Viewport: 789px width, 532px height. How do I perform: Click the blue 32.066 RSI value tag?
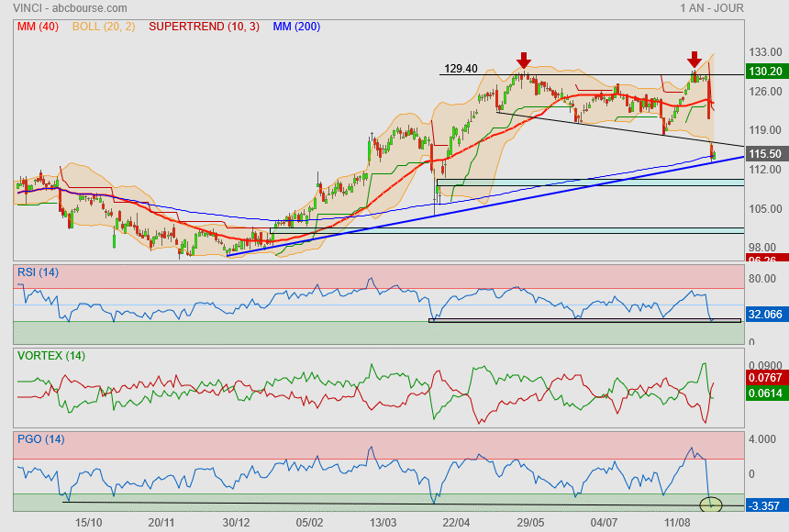764,313
